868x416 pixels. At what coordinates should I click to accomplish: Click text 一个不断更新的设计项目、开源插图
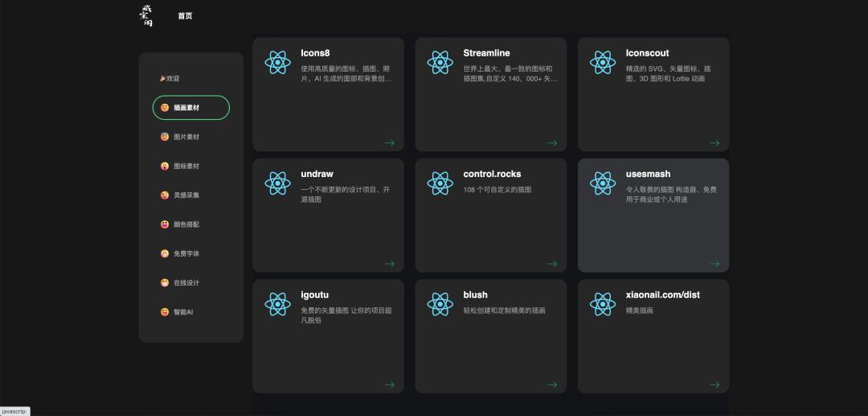346,195
